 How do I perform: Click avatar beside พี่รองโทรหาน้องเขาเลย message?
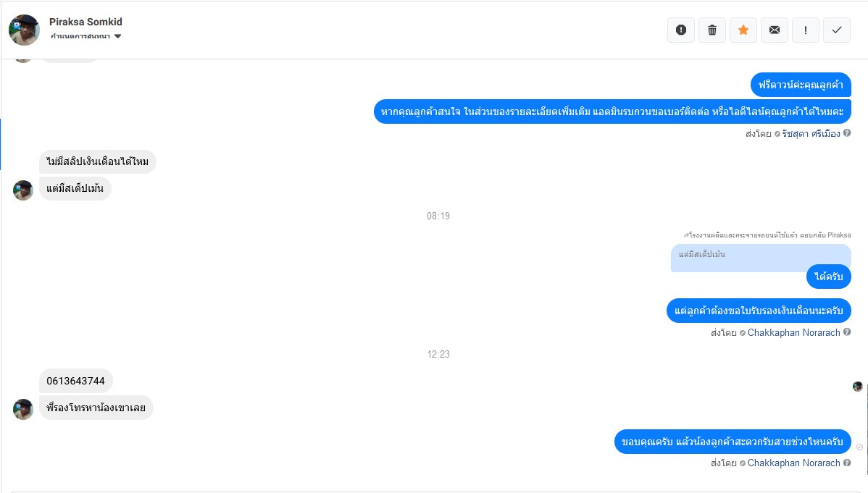(x=23, y=409)
